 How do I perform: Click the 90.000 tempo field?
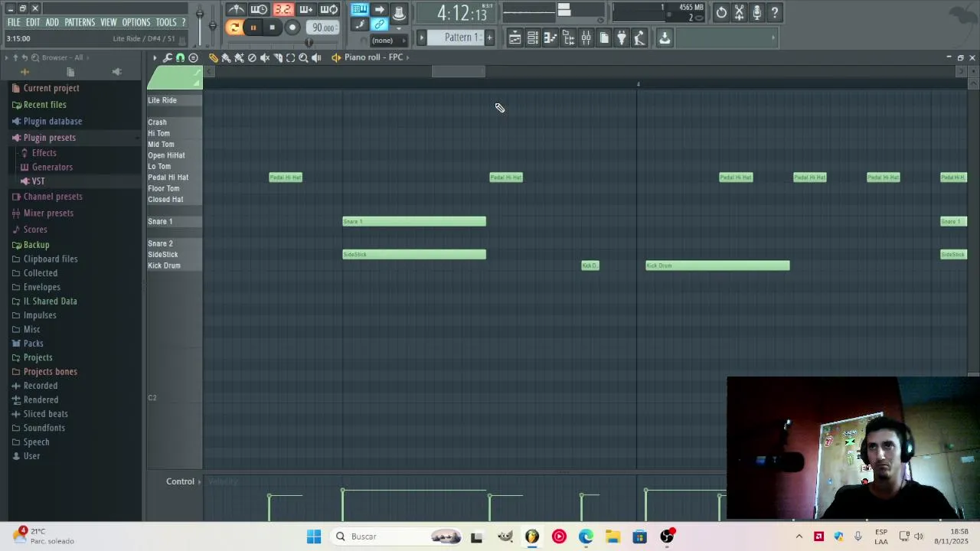coord(322,28)
